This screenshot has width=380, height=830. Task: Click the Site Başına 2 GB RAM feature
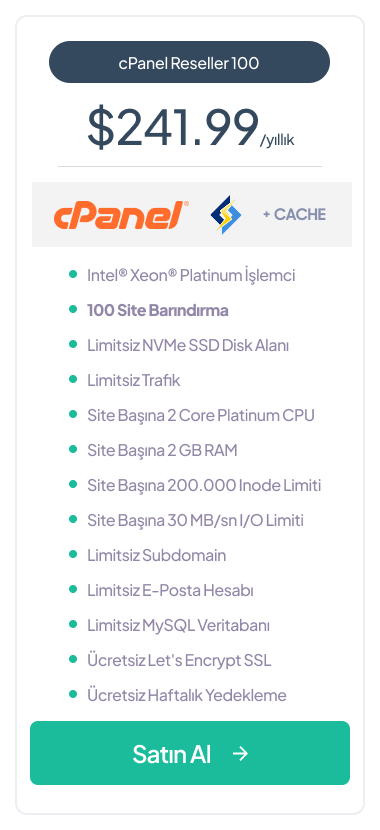pyautogui.click(x=162, y=450)
